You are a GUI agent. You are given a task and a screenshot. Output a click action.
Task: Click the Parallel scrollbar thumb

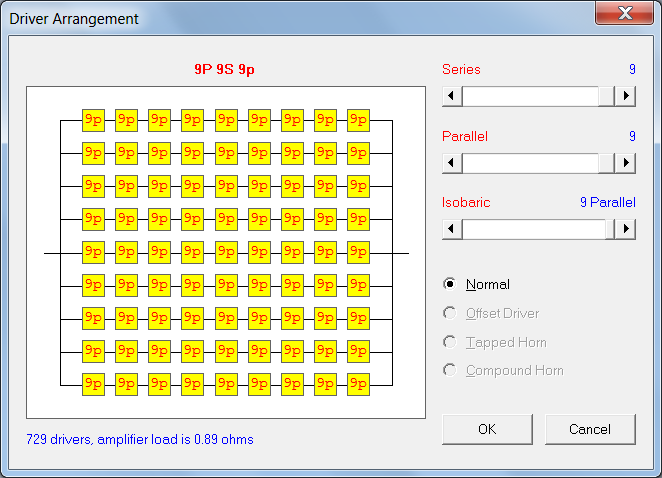coord(606,163)
